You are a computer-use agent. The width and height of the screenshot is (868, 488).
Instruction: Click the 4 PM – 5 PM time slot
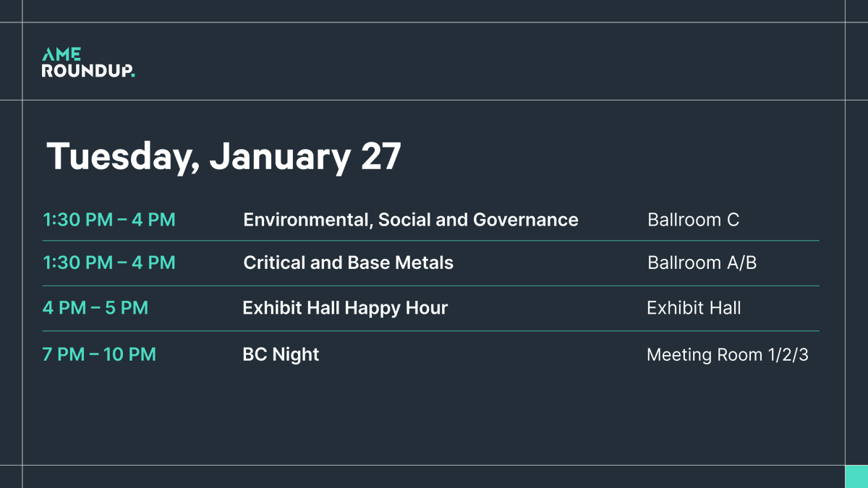pos(95,308)
